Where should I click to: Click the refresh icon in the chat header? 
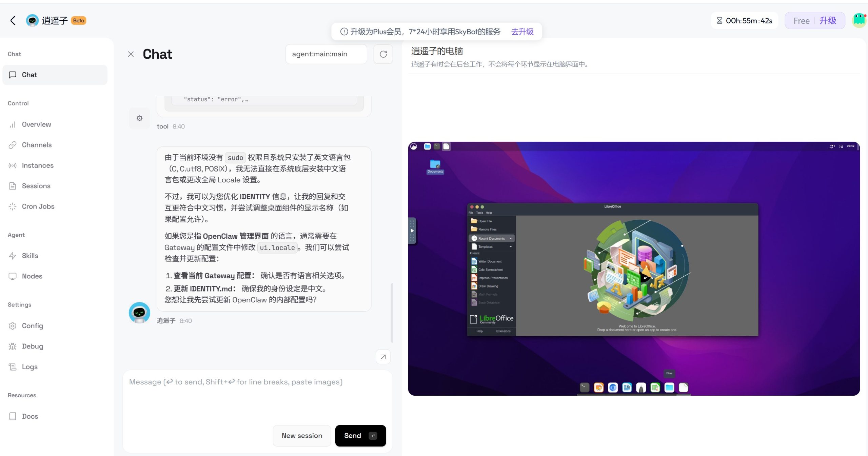[x=383, y=54]
